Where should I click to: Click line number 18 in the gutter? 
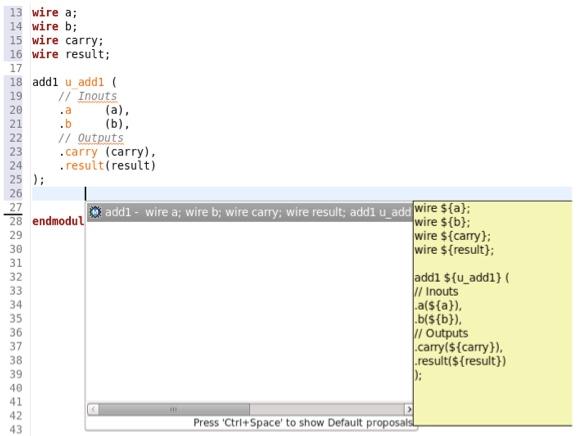pyautogui.click(x=16, y=82)
